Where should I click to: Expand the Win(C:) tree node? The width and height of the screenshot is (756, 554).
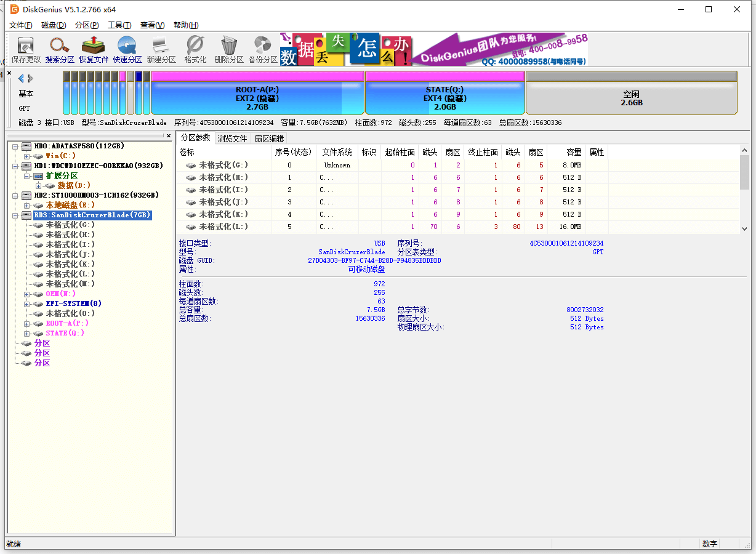(26, 156)
